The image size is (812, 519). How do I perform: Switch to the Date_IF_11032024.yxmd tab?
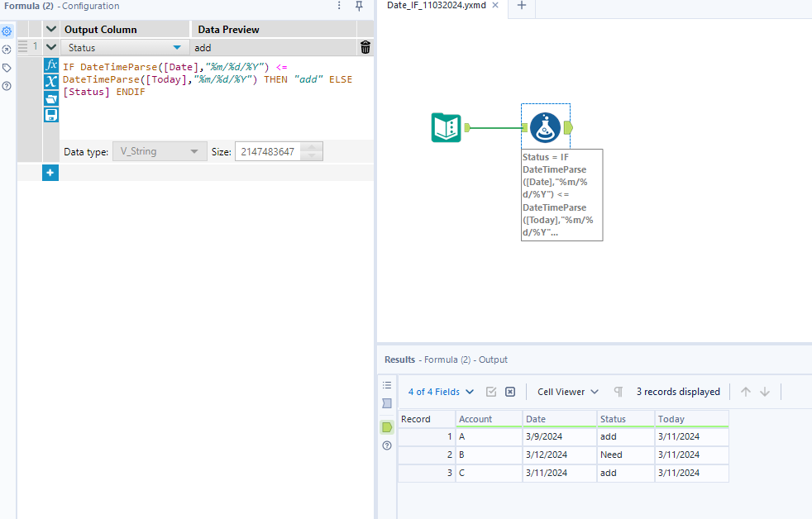pyautogui.click(x=437, y=5)
